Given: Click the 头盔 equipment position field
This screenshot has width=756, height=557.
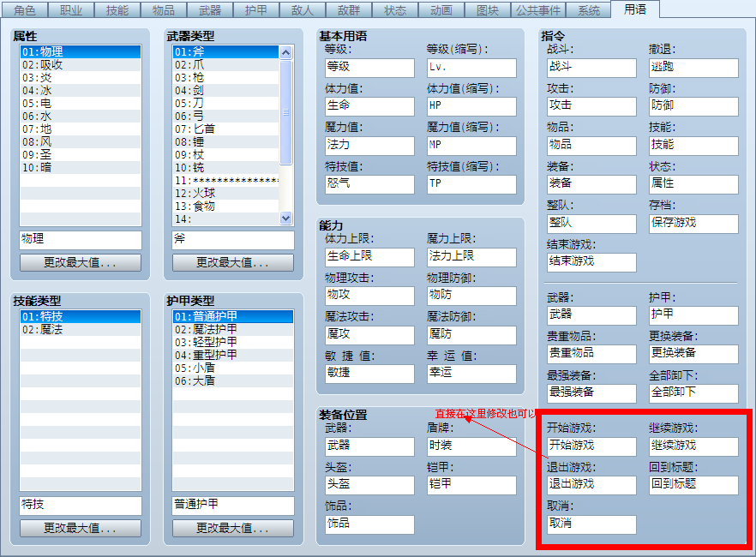Looking at the screenshot, I should coord(369,485).
